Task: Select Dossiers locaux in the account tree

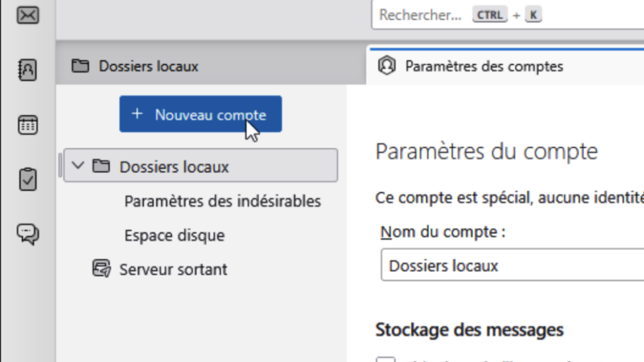Action: pyautogui.click(x=174, y=167)
